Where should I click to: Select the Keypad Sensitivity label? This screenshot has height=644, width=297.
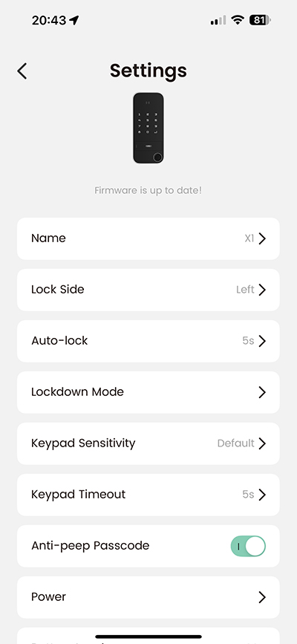point(83,443)
